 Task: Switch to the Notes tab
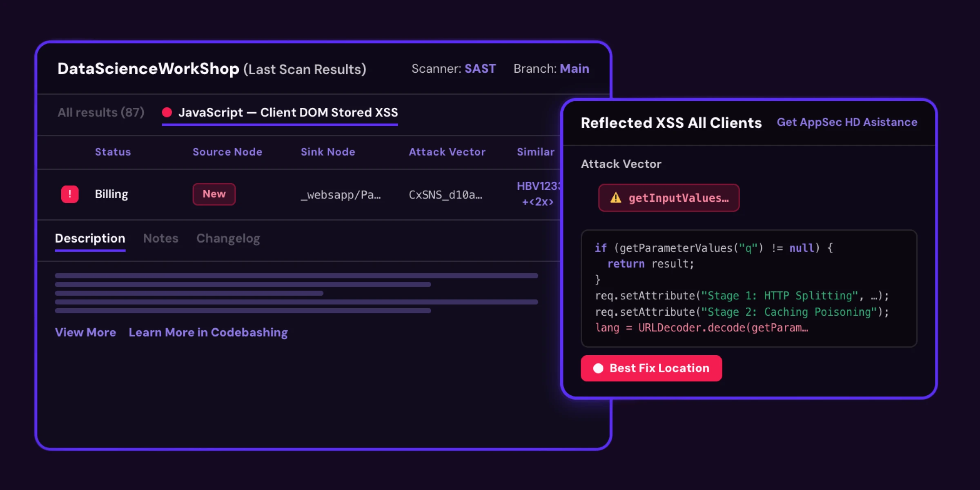tap(161, 238)
